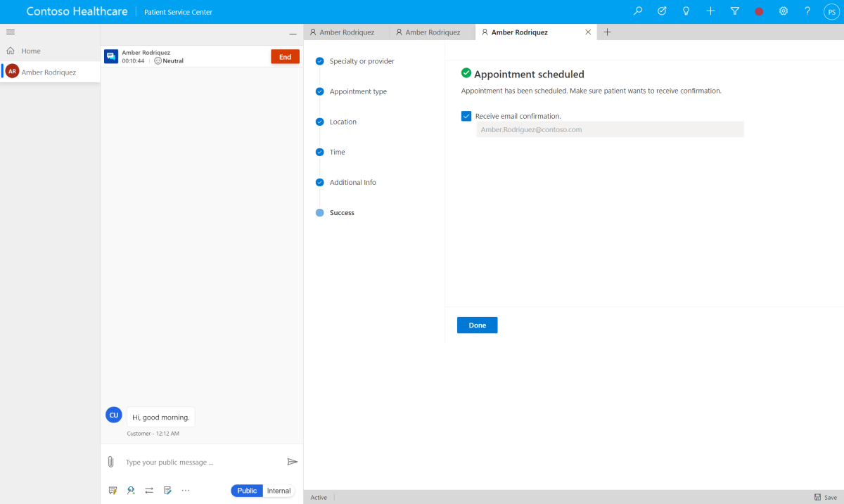Close the active Amber Rodriguez tab
Viewport: 844px width, 504px height.
pyautogui.click(x=588, y=32)
